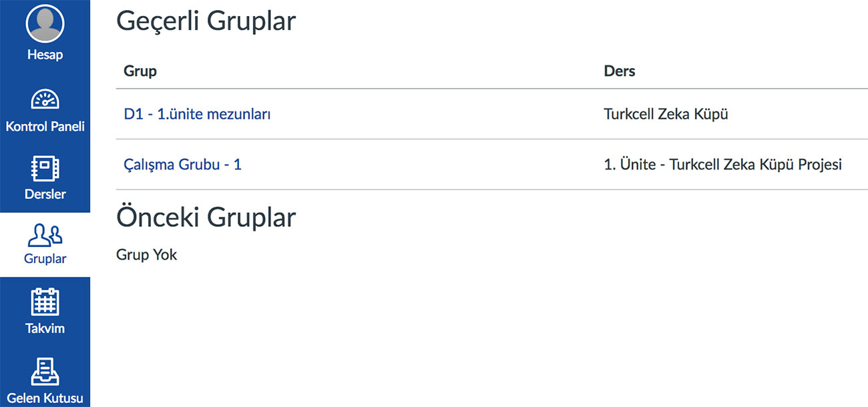Click the 1. Ünite - Turkcell Zeka Küpü Projesi cell
The width and height of the screenshot is (868, 407).
[x=723, y=164]
